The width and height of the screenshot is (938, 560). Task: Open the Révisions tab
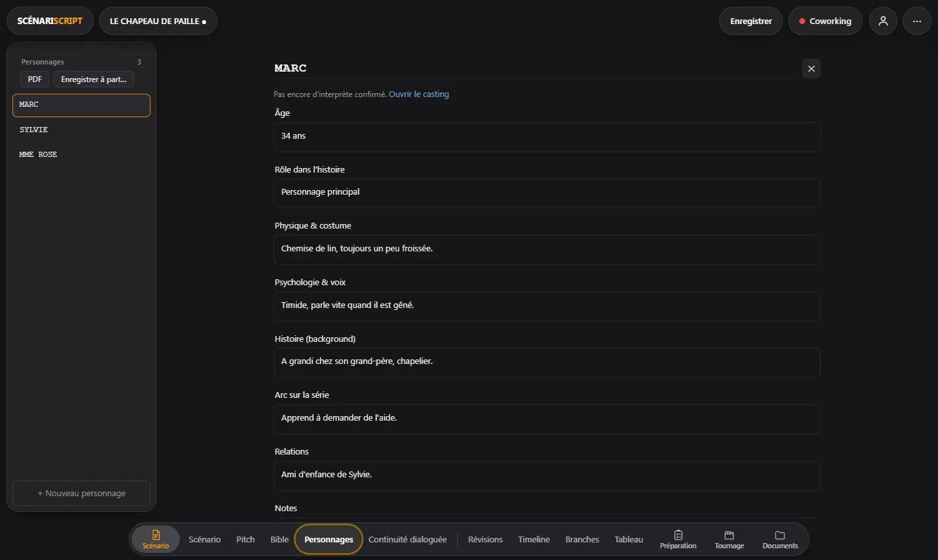pyautogui.click(x=485, y=539)
